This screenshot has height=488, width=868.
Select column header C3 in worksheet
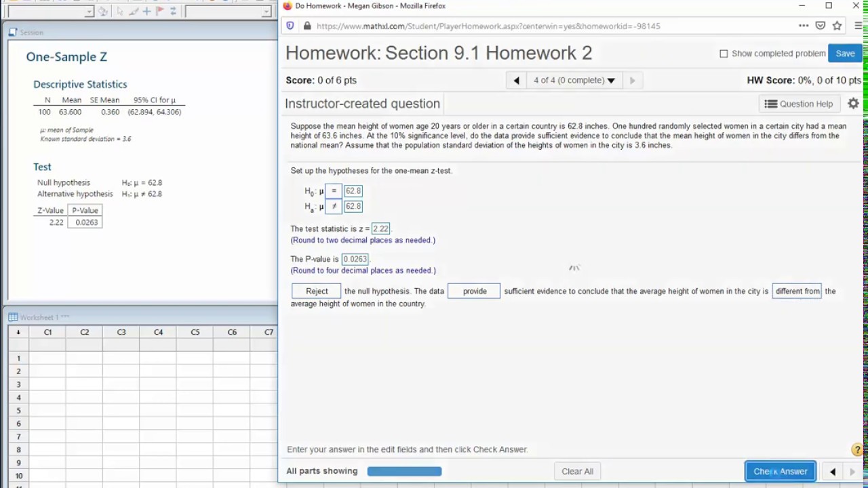pos(121,332)
